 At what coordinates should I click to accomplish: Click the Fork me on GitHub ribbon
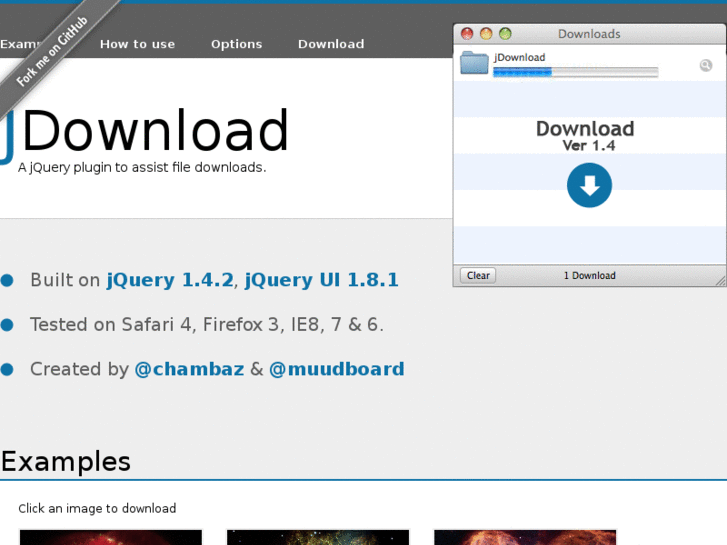51,51
